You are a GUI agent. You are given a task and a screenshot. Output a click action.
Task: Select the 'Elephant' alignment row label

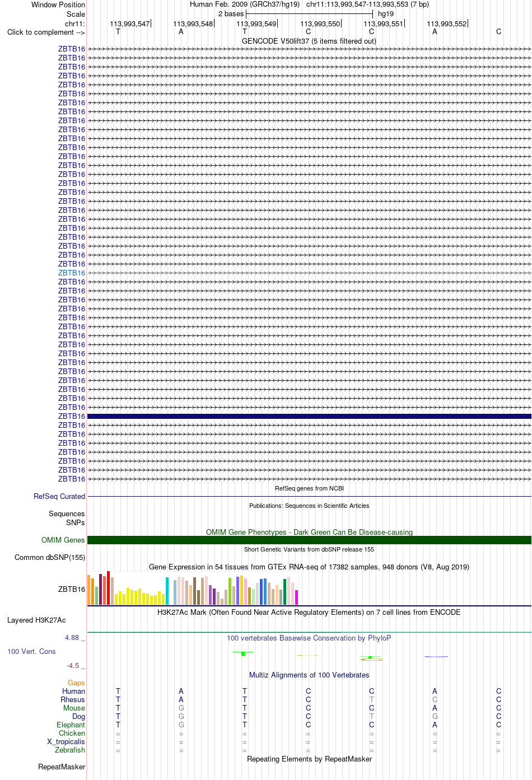coord(71,725)
